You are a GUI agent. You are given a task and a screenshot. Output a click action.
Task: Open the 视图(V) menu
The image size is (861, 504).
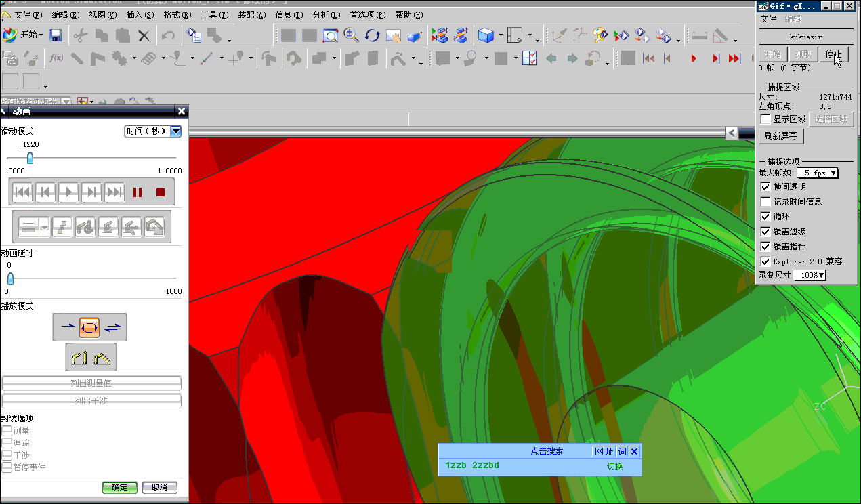102,15
